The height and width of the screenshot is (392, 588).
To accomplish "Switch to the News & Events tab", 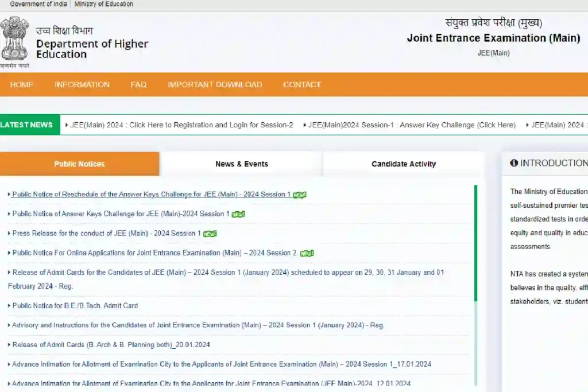I will tap(242, 164).
